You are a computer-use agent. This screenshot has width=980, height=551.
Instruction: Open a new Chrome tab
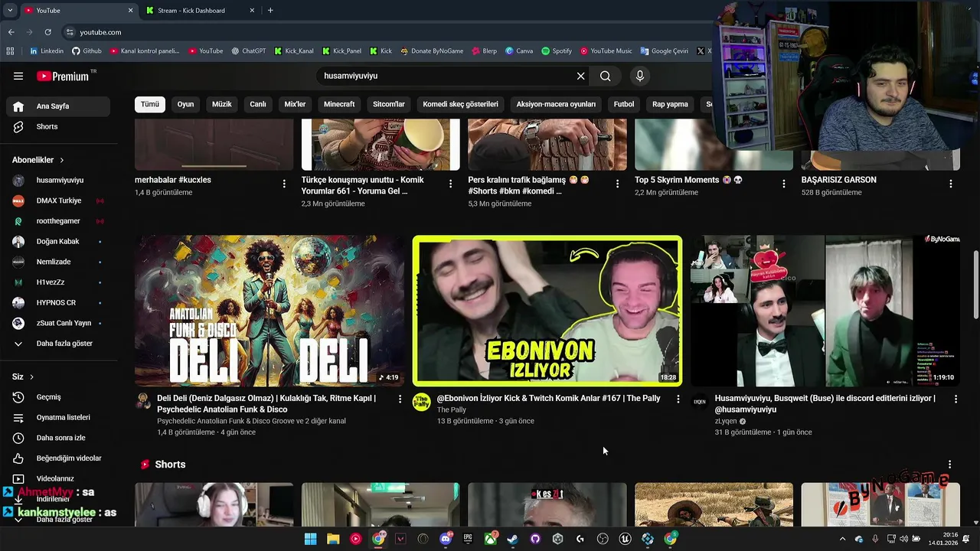tap(270, 10)
